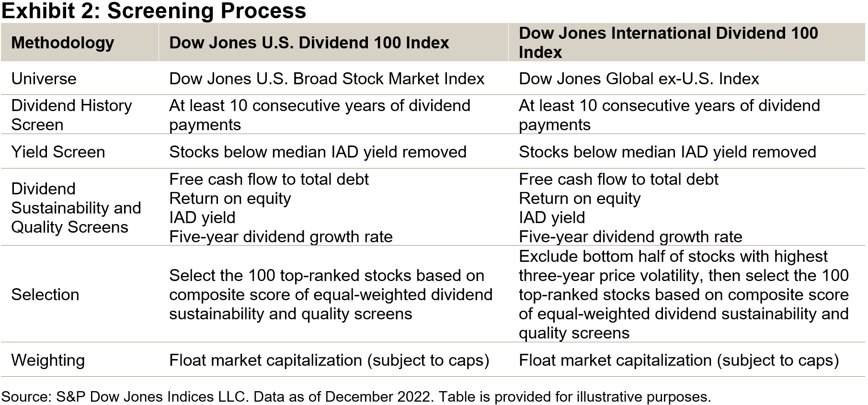Click the Dow Jones U.S. Broad Stock Market Index cell
The height and width of the screenshot is (405, 868).
[327, 79]
